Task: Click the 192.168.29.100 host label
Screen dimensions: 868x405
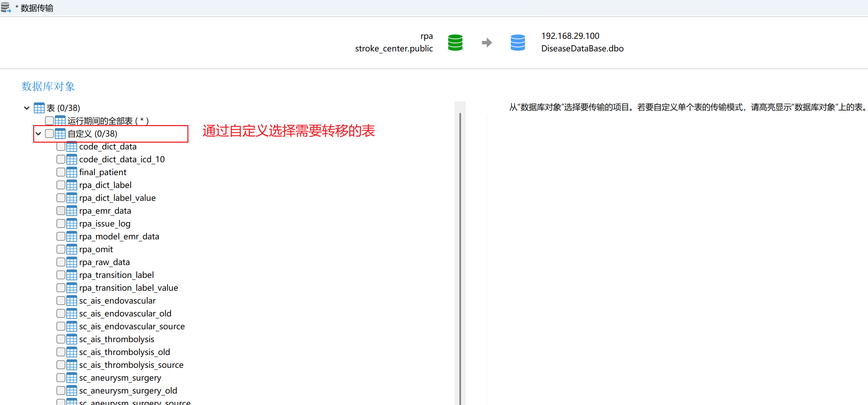Action: [x=570, y=36]
